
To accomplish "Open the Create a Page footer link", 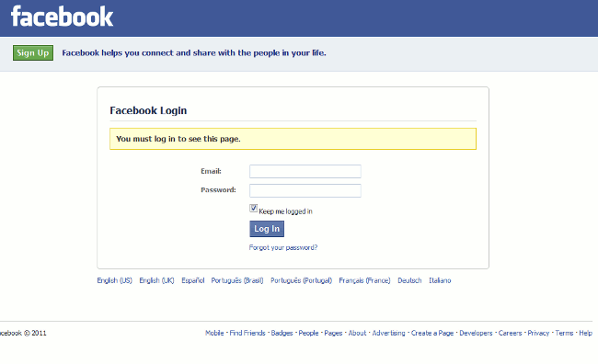I will 432,333.
